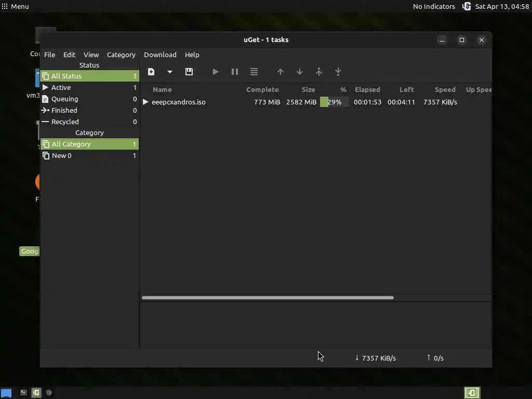Close the uGet window
Viewport: 532px width, 399px height.
point(482,40)
